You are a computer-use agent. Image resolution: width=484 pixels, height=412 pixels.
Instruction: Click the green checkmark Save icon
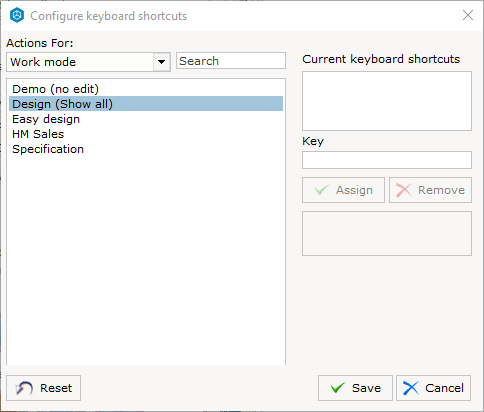337,388
